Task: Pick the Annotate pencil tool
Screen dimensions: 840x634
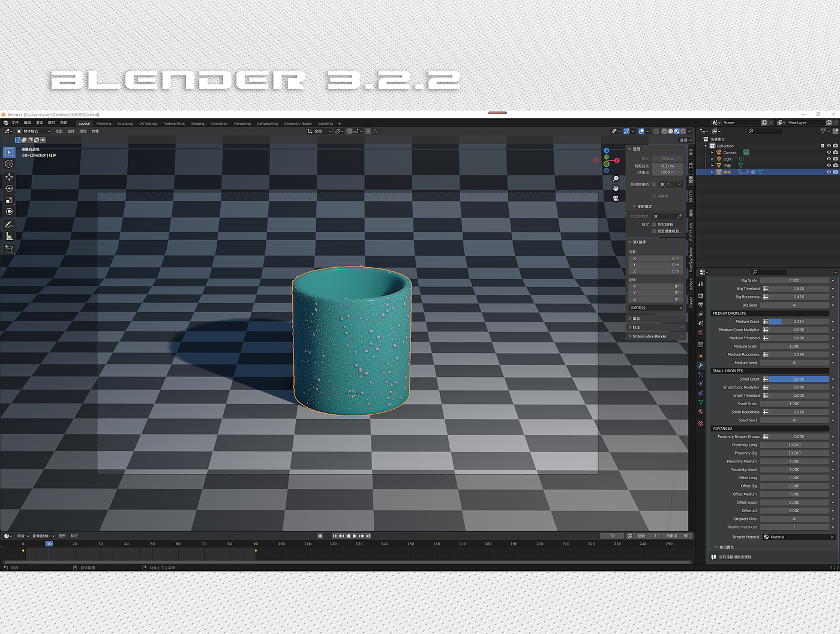Action: click(x=9, y=225)
